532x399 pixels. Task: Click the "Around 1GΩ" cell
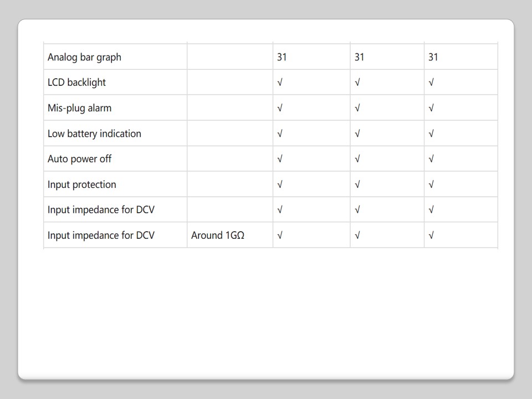click(x=218, y=236)
